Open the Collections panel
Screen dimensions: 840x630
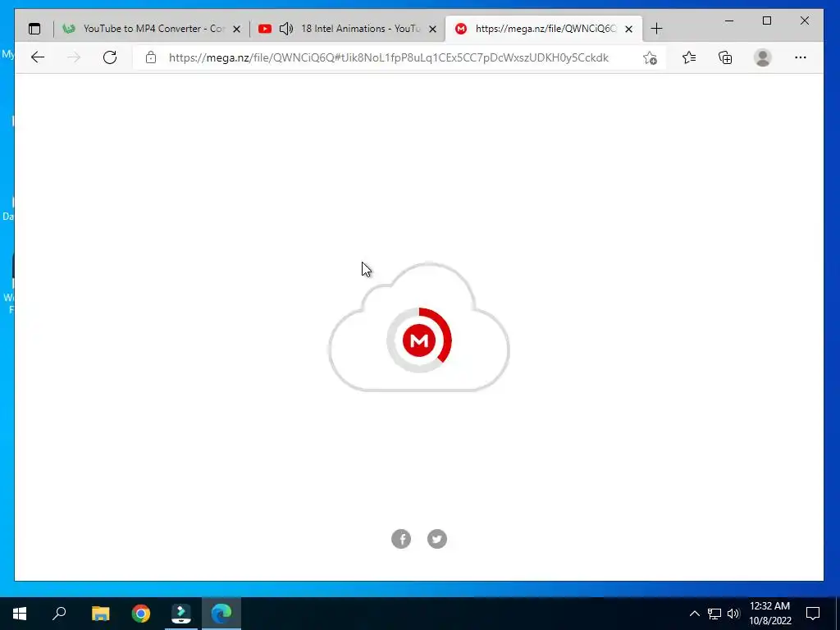(x=725, y=57)
